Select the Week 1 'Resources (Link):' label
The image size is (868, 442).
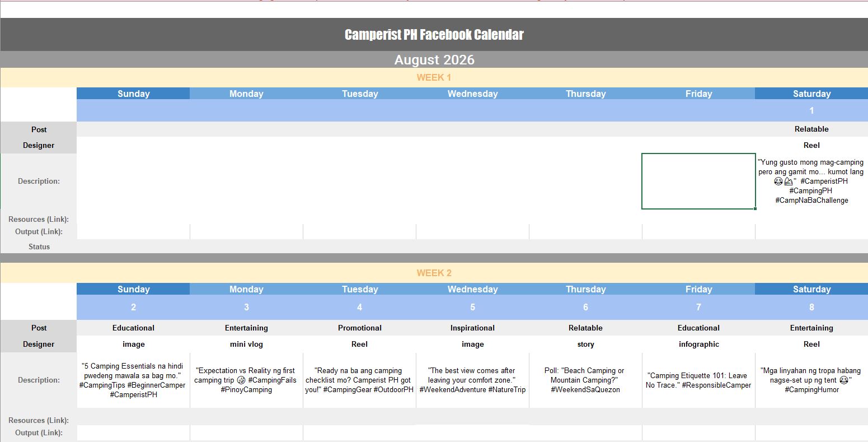pyautogui.click(x=39, y=219)
